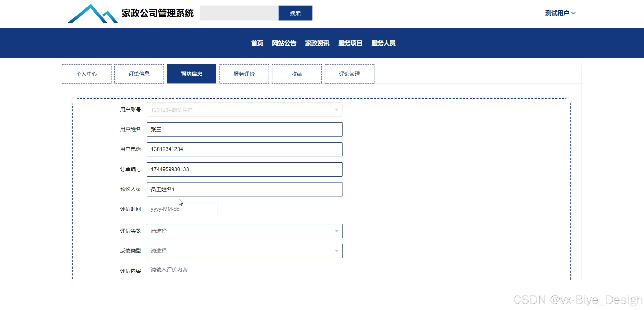Switch to 订单信息 tab

coord(139,74)
